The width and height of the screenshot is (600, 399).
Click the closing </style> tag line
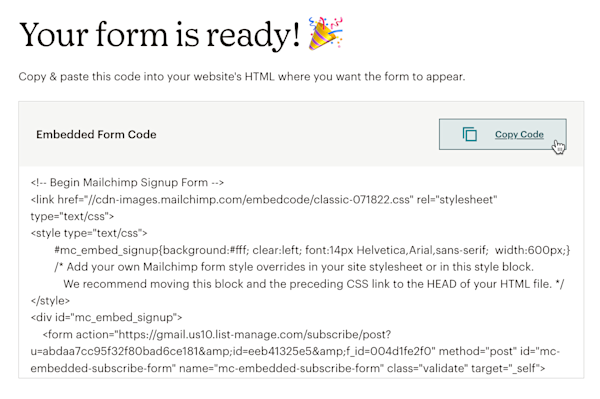pos(50,301)
